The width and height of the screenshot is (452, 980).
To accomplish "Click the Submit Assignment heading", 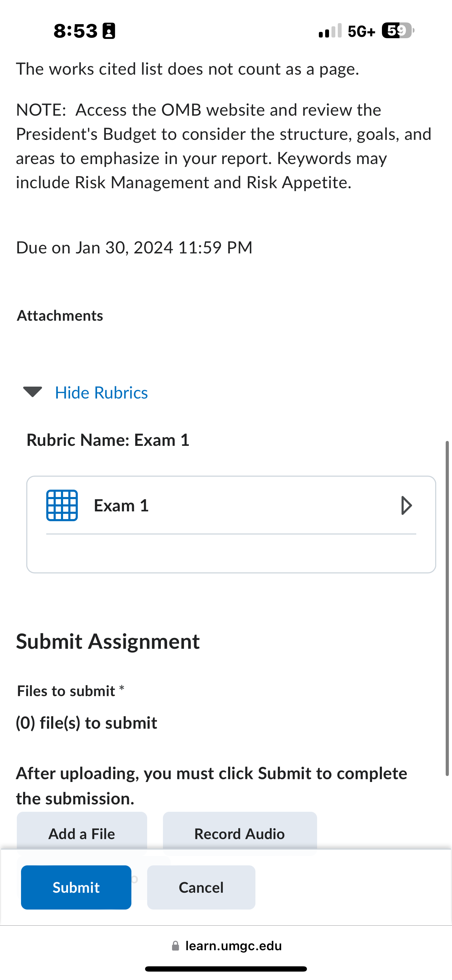I will coord(108,642).
